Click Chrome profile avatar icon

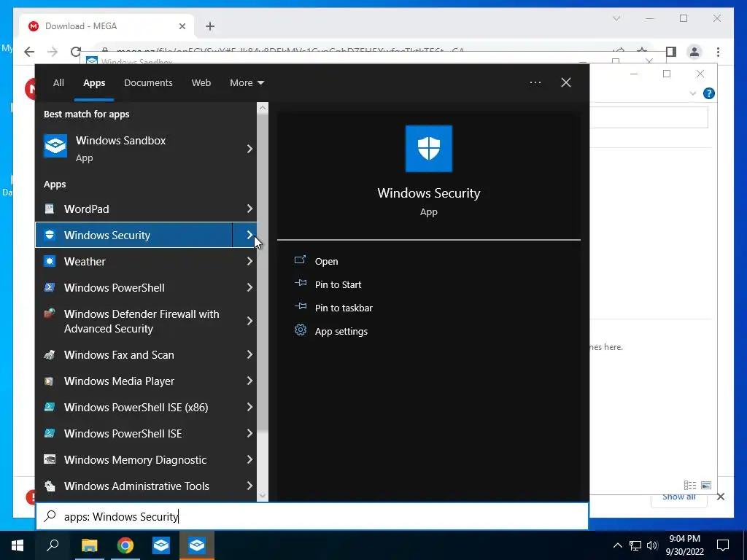pos(694,52)
